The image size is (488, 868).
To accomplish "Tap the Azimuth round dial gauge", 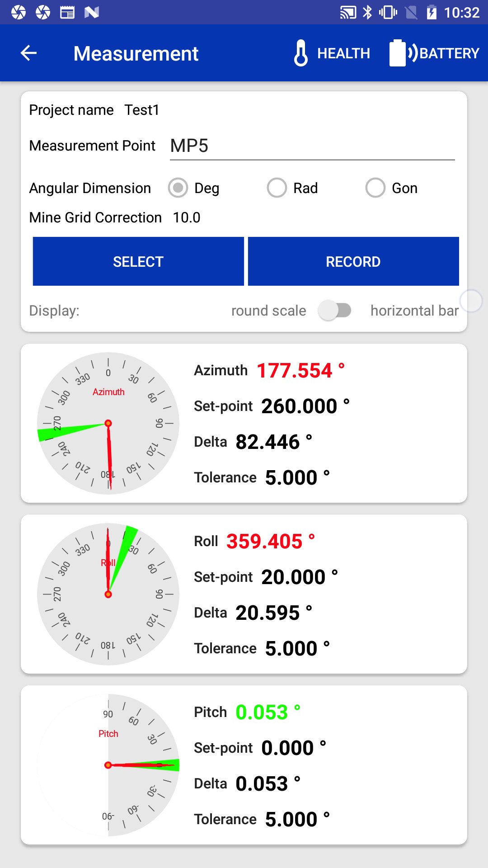I will point(108,423).
